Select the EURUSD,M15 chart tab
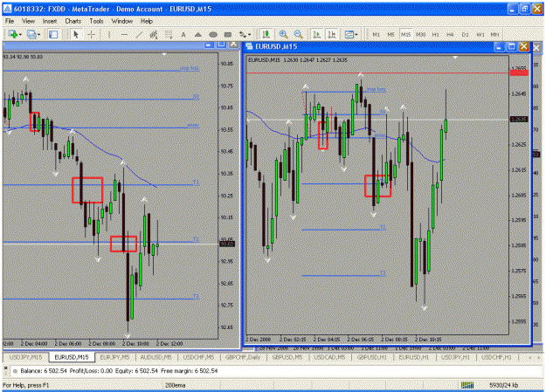 pos(72,357)
